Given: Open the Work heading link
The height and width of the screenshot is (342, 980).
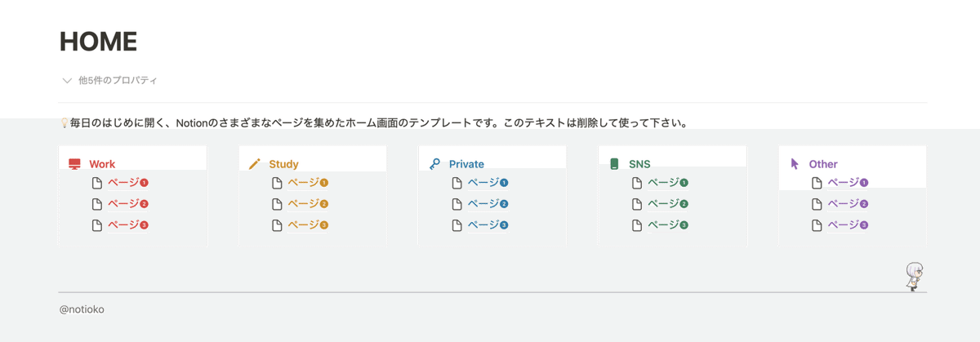Looking at the screenshot, I should (x=102, y=164).
